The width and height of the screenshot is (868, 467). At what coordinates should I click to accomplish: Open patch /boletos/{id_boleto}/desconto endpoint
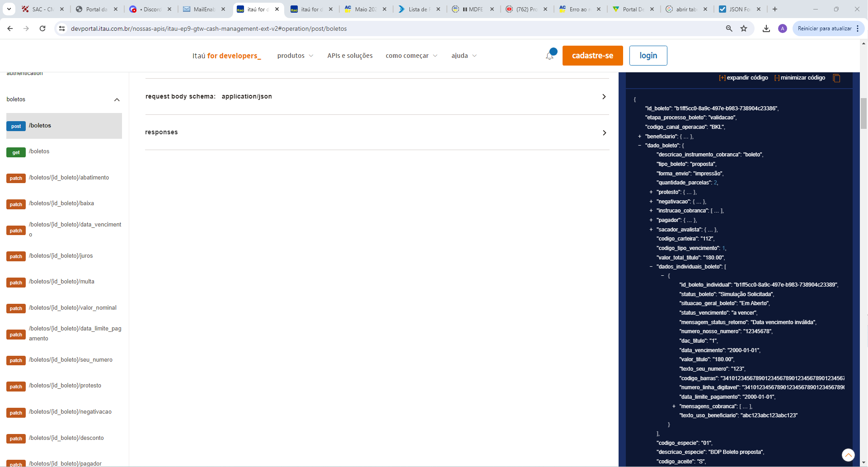[64, 438]
